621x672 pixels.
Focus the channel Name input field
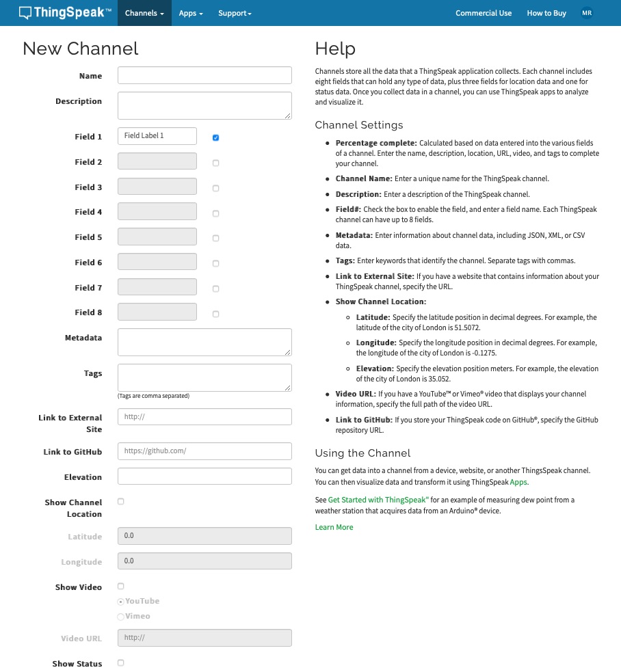pyautogui.click(x=204, y=75)
